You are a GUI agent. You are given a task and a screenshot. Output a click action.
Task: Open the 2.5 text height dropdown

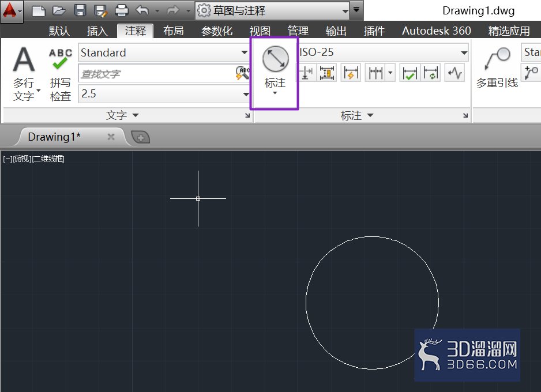click(164, 93)
